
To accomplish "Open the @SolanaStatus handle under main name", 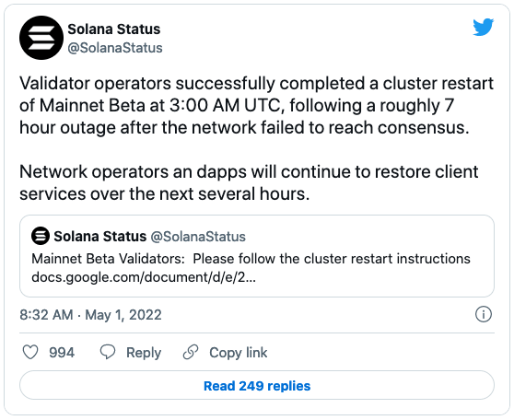I will tap(115, 48).
